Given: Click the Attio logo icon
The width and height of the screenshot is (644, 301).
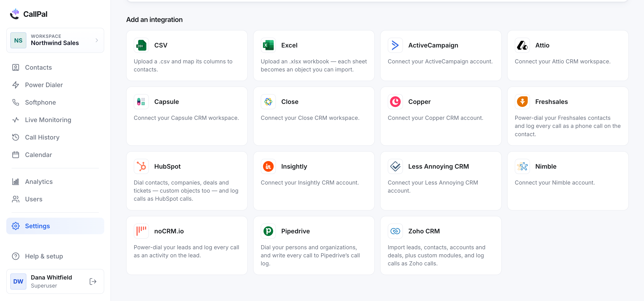Looking at the screenshot, I should coord(522,45).
